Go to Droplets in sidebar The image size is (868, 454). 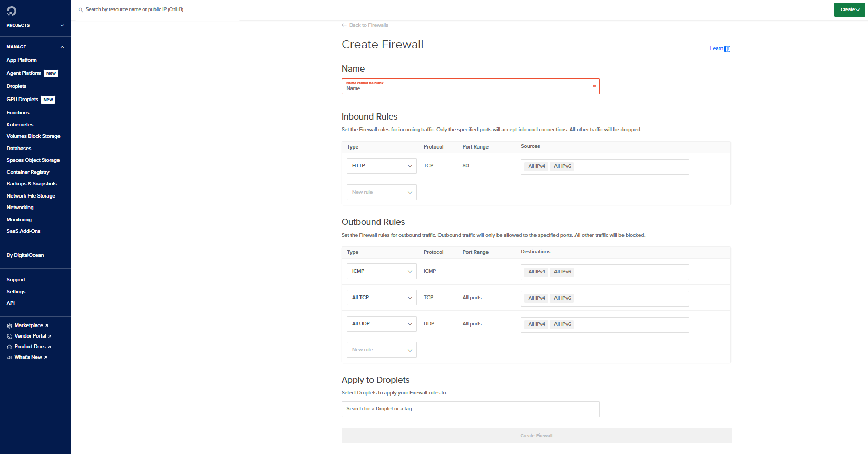click(x=16, y=86)
